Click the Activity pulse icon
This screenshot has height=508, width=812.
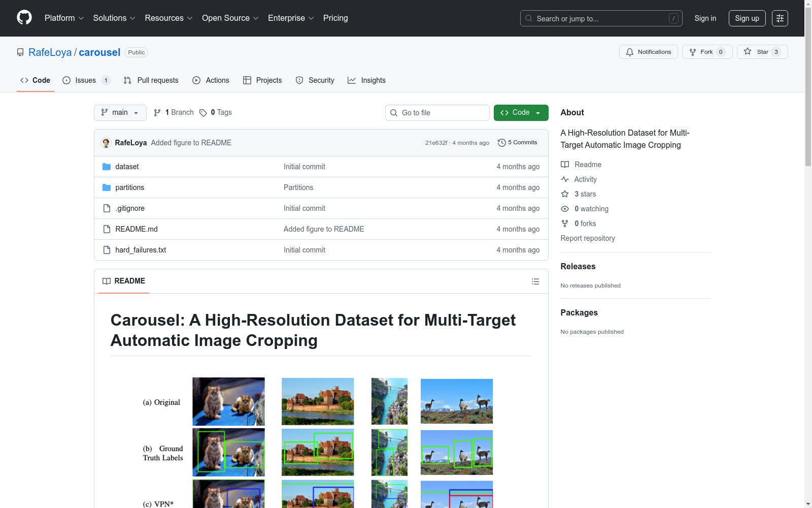pyautogui.click(x=565, y=179)
